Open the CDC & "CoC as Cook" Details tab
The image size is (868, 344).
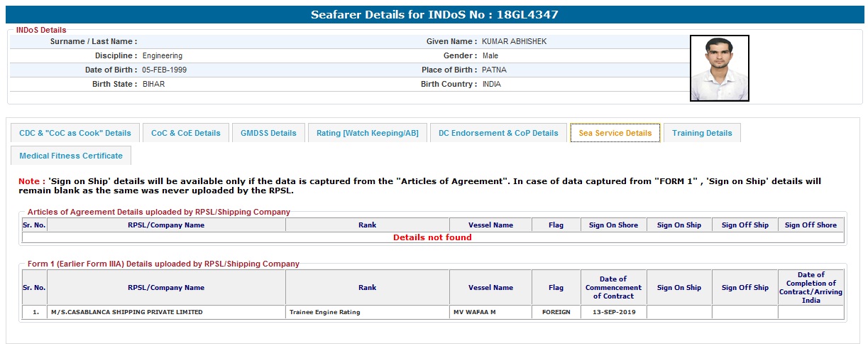(x=75, y=133)
